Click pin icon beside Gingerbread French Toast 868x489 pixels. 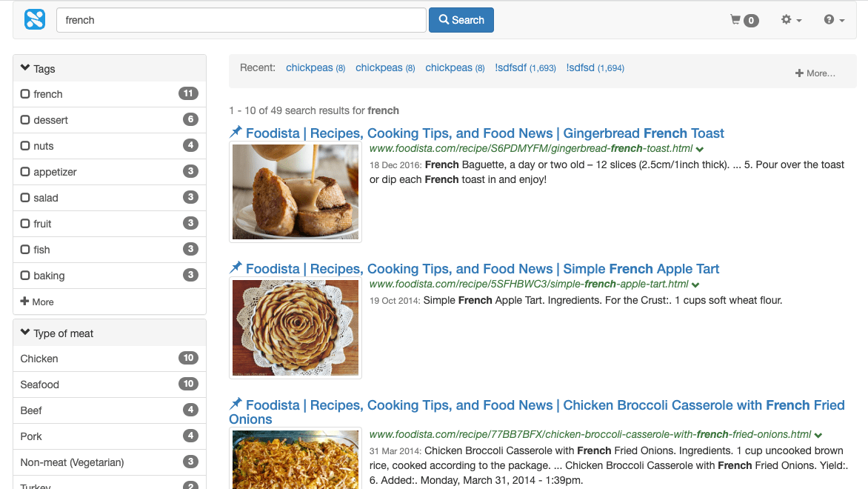[x=236, y=133]
